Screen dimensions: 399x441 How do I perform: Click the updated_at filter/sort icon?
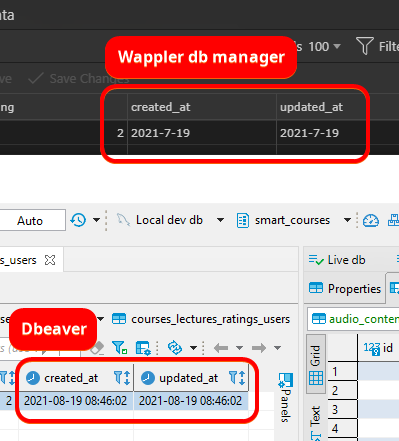237,378
